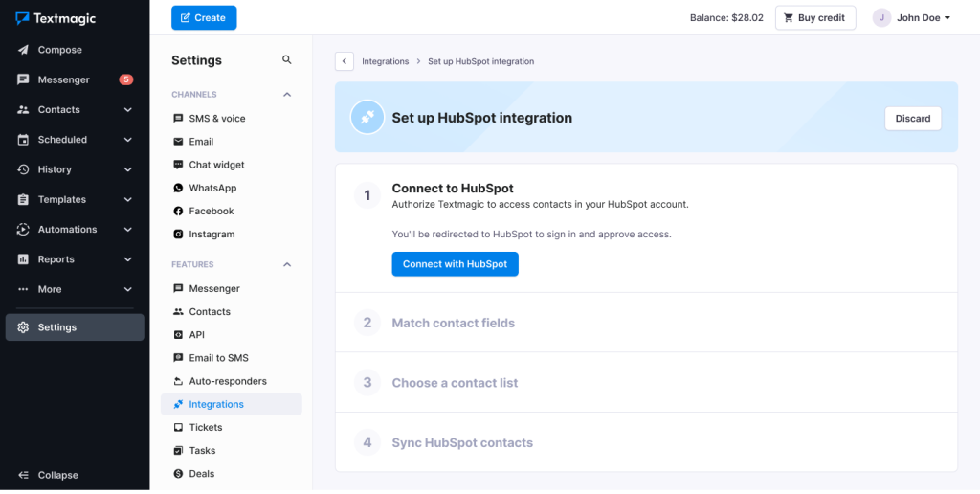Expand the More menu chevron
980x494 pixels.
[x=128, y=289]
